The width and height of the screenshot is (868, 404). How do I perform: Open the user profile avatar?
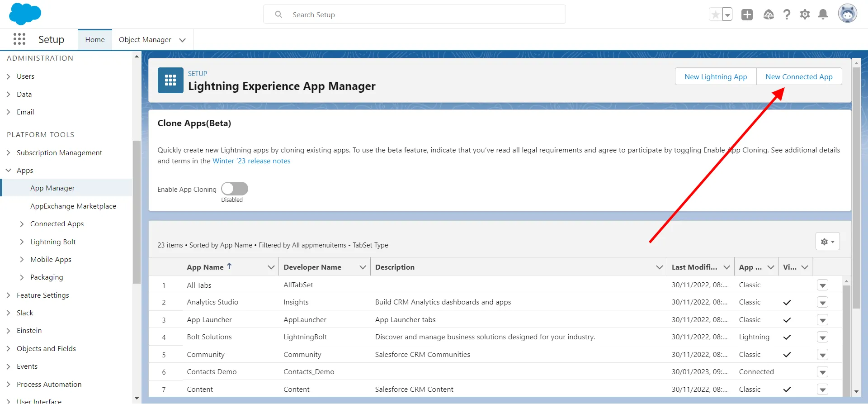pyautogui.click(x=848, y=14)
